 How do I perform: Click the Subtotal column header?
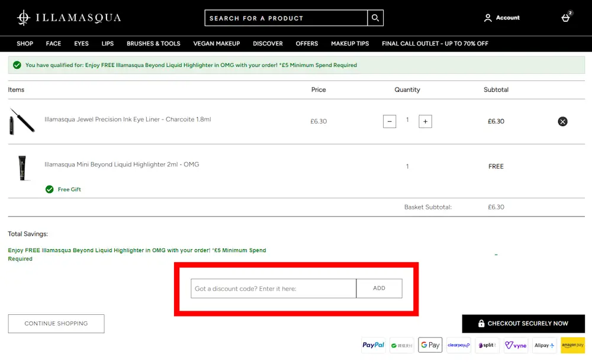[496, 89]
